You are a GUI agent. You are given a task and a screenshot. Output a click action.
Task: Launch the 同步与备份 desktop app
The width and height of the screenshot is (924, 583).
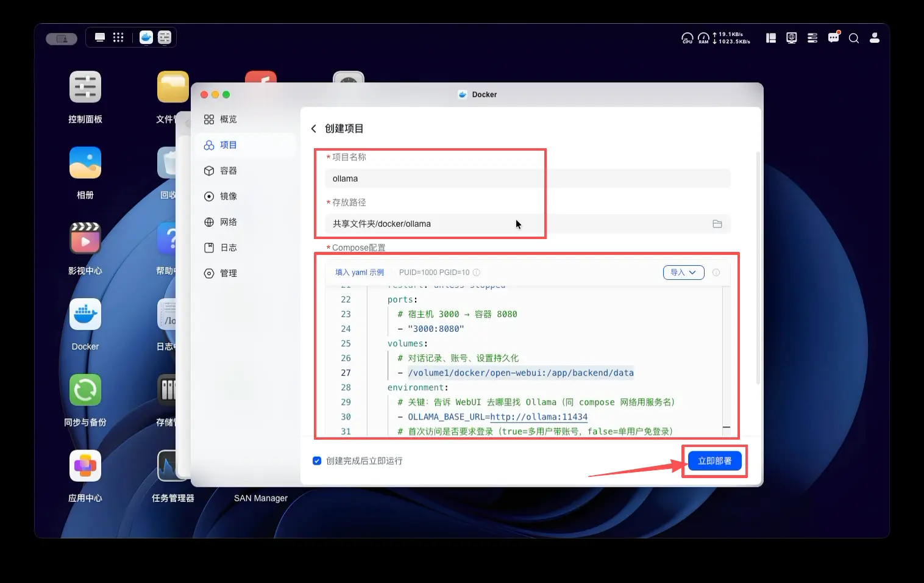pos(85,390)
